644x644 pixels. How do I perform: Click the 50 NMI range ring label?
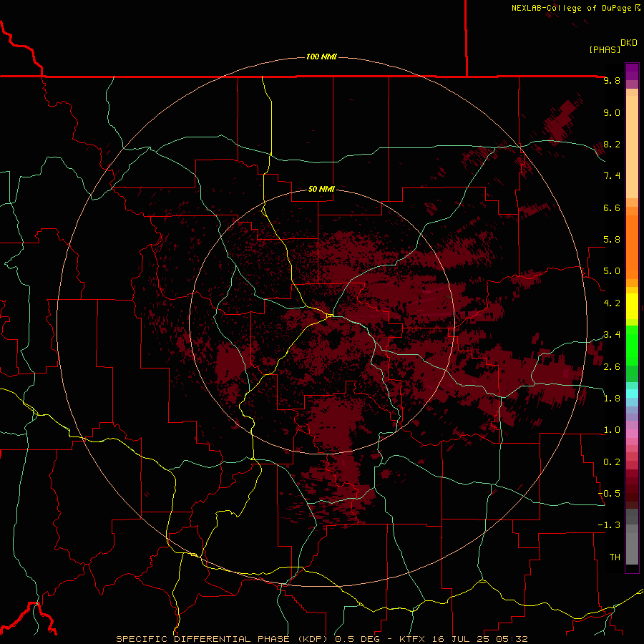(x=321, y=189)
